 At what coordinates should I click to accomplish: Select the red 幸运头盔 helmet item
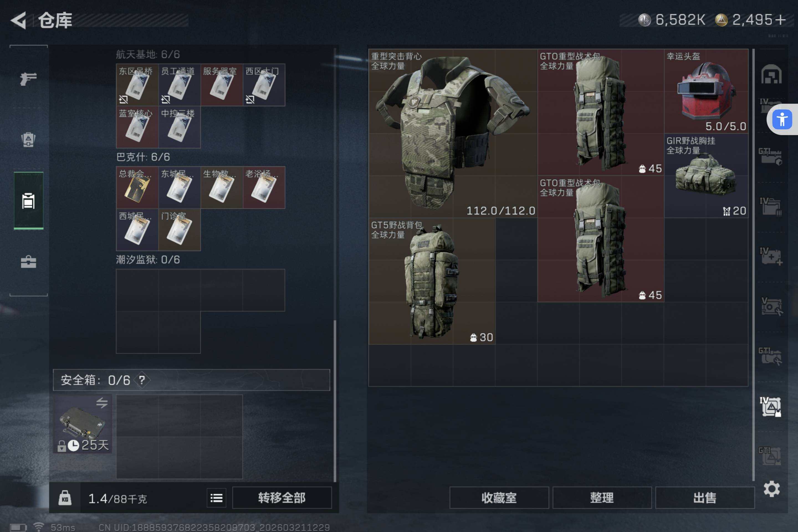(x=706, y=91)
